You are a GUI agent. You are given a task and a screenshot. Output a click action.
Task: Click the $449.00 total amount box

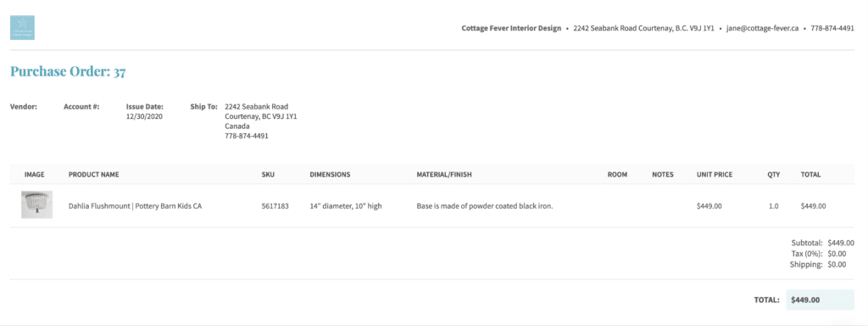(820, 300)
